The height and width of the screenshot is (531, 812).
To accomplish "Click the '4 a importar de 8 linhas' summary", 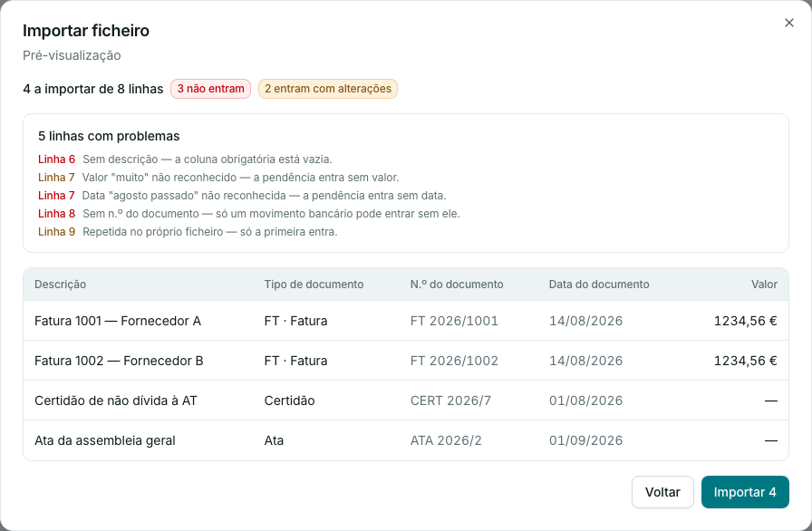I will [x=93, y=89].
